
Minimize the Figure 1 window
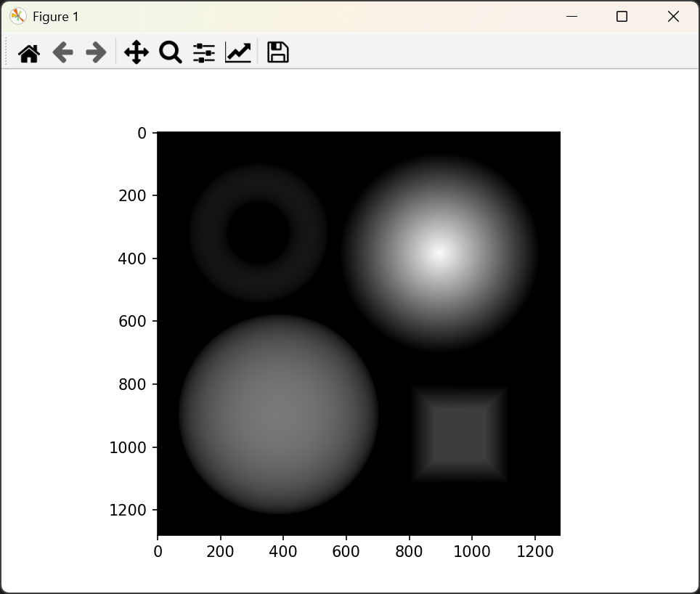pyautogui.click(x=571, y=17)
